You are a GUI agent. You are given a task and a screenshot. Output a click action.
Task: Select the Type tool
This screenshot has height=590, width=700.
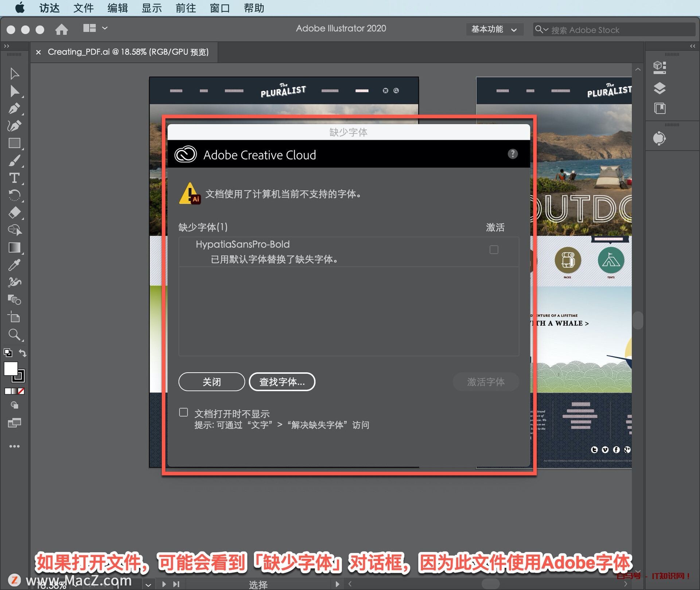(x=15, y=178)
